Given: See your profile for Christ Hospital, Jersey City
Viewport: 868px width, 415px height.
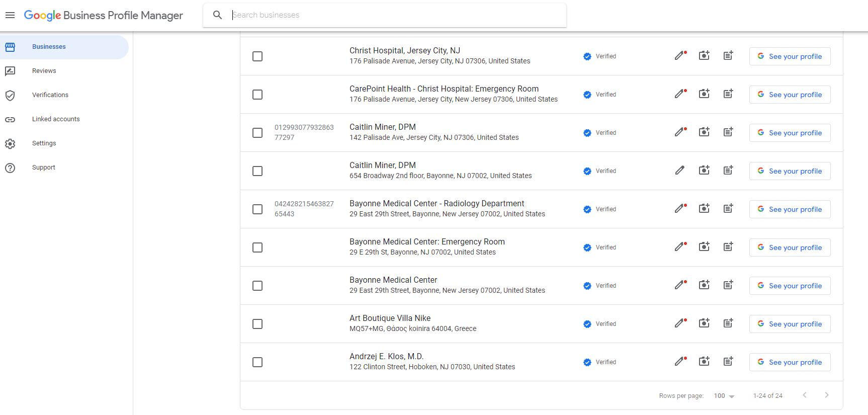Looking at the screenshot, I should coord(790,56).
